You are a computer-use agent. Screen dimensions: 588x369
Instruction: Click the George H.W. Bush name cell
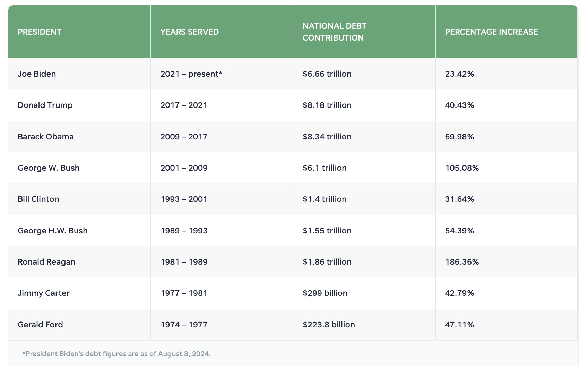point(53,231)
